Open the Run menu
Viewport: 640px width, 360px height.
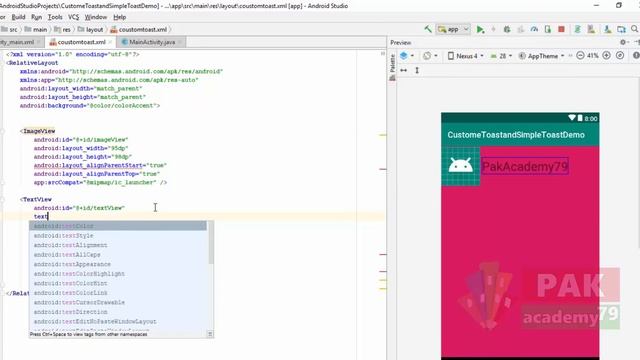point(36,17)
